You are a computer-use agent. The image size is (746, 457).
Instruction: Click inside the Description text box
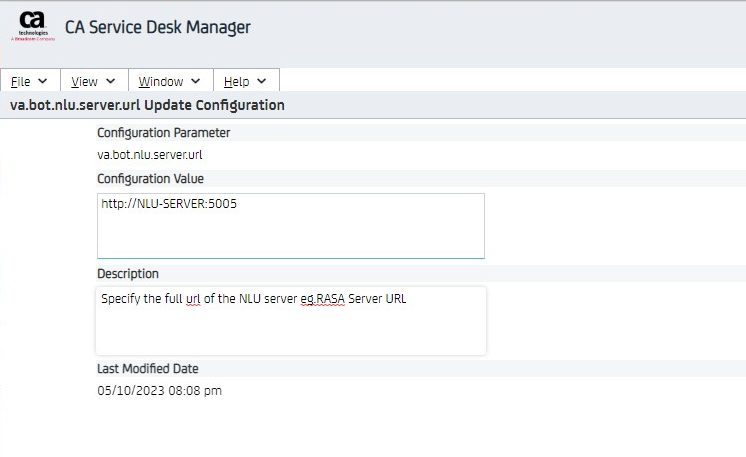click(290, 330)
